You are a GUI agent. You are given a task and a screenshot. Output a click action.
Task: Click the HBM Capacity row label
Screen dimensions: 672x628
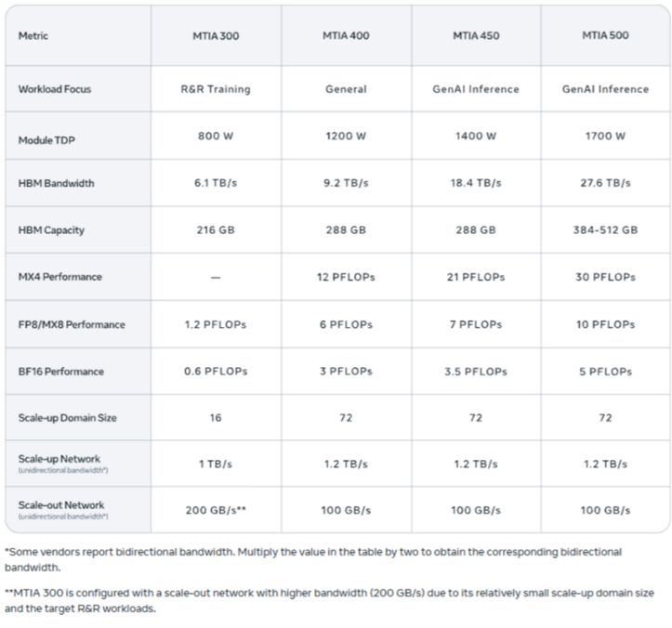pyautogui.click(x=51, y=230)
